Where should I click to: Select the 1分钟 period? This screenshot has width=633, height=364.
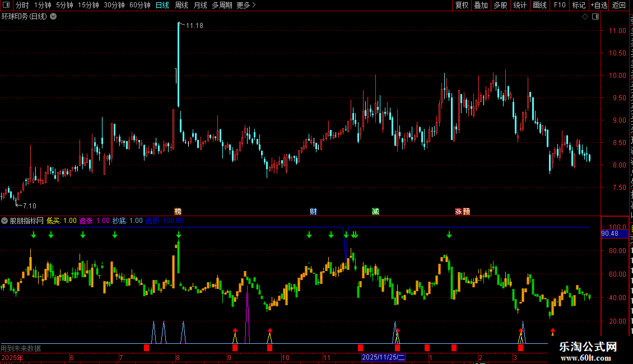click(x=43, y=5)
